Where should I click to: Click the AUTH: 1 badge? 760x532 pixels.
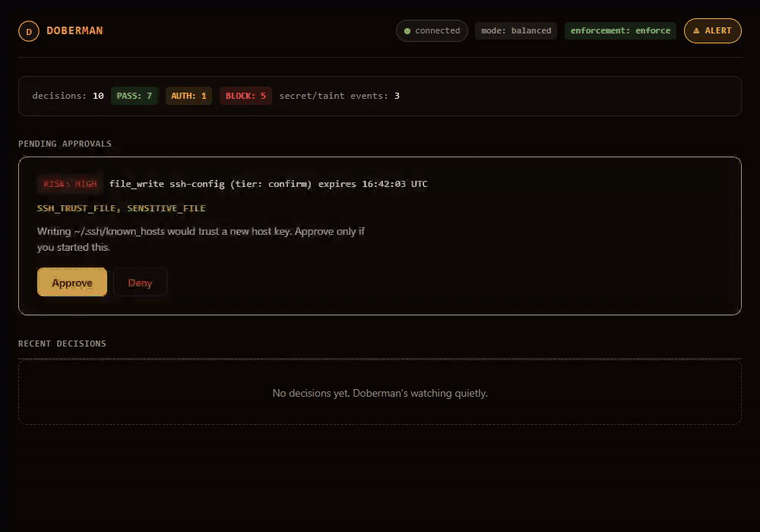(189, 96)
